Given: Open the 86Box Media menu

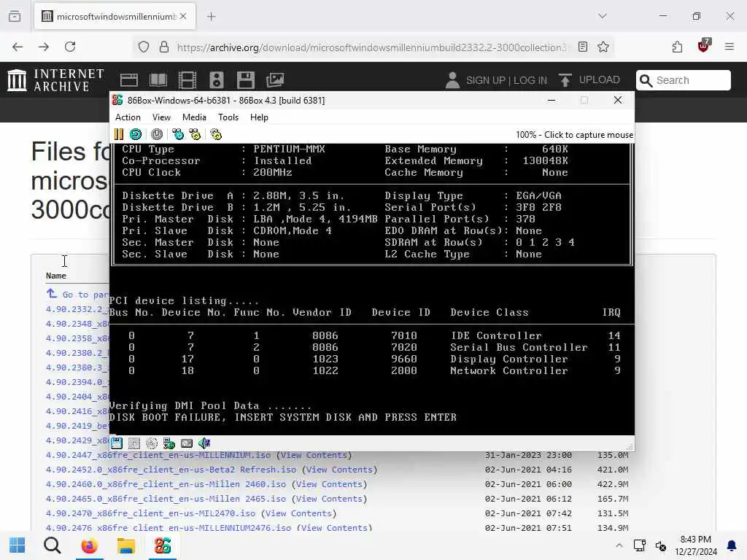Looking at the screenshot, I should pos(194,117).
